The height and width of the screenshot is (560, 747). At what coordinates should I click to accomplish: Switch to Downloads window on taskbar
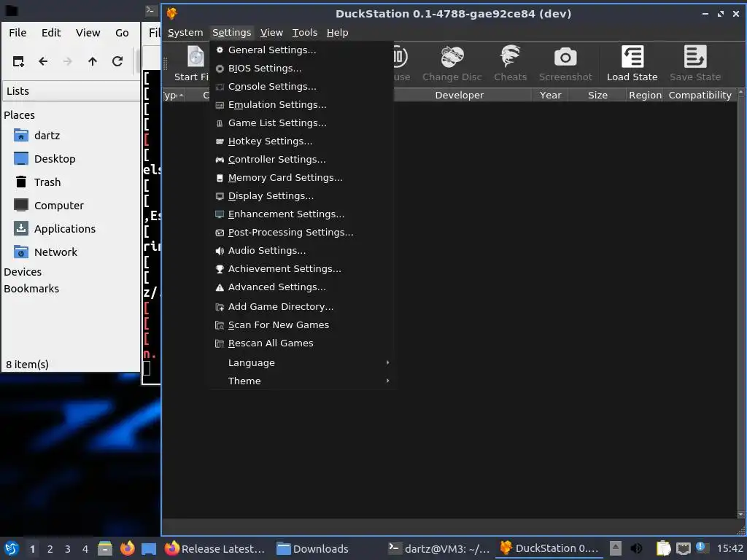point(312,549)
